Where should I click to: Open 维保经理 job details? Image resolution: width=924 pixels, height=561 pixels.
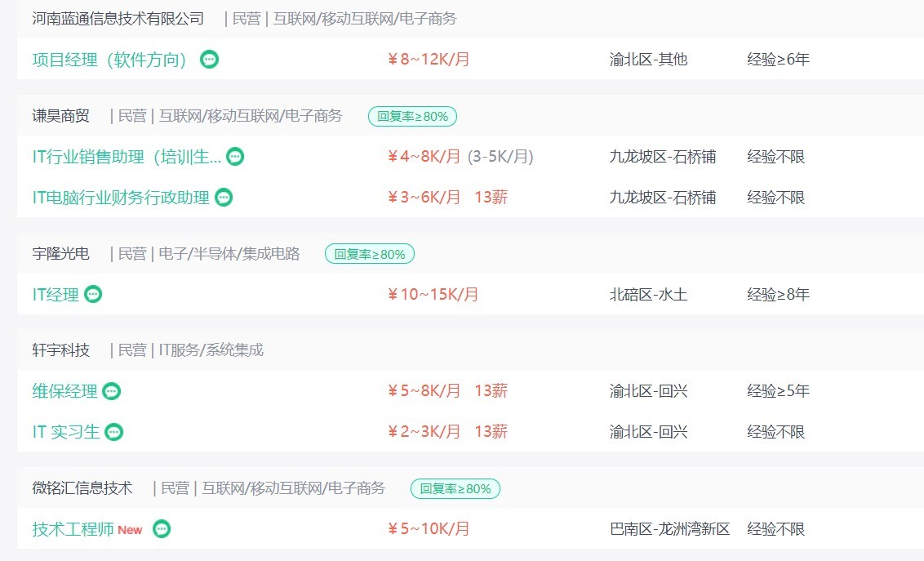click(x=64, y=391)
